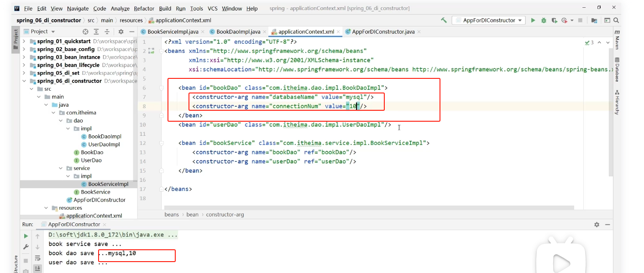Click the beans breadcrumb below editor

172,214
